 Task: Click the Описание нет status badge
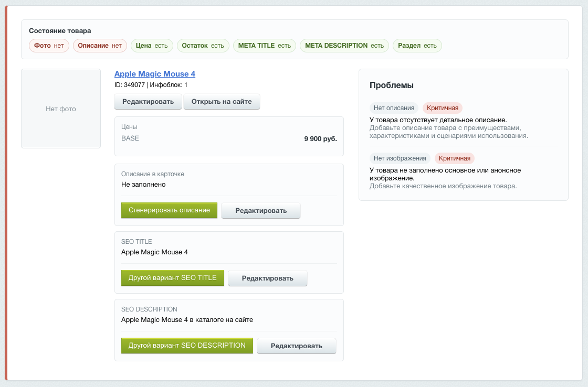click(100, 46)
